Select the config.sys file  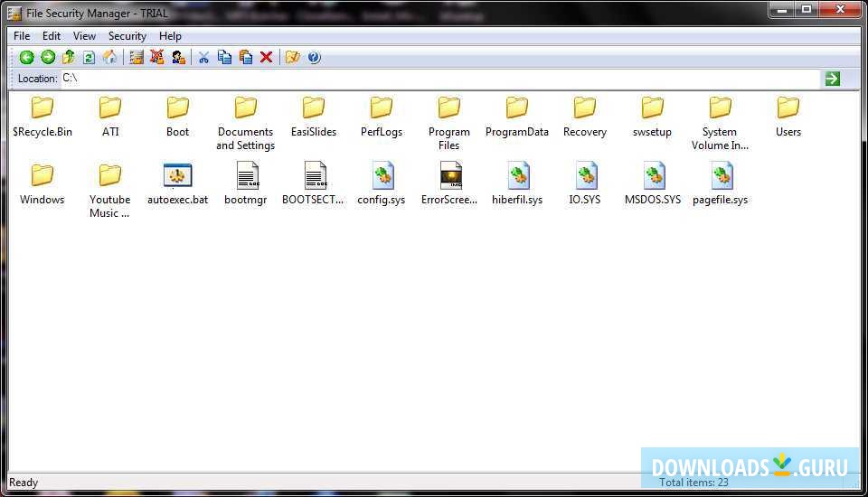(x=382, y=184)
